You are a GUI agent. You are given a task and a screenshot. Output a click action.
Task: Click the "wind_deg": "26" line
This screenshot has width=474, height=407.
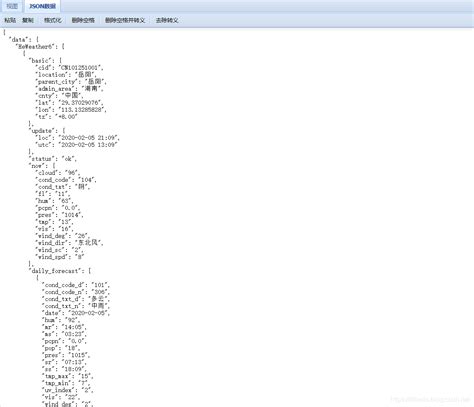point(62,236)
